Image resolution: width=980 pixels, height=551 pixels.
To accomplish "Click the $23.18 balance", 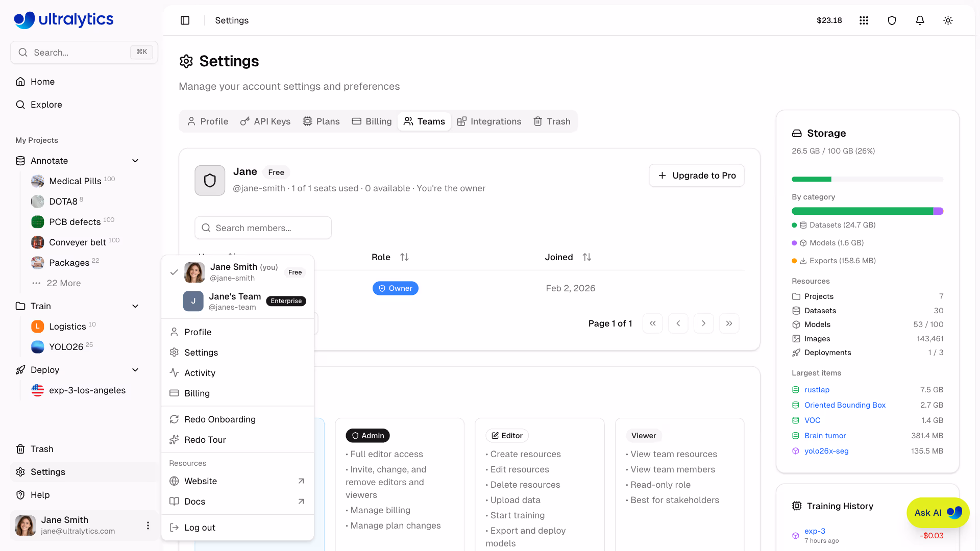I will pyautogui.click(x=829, y=20).
